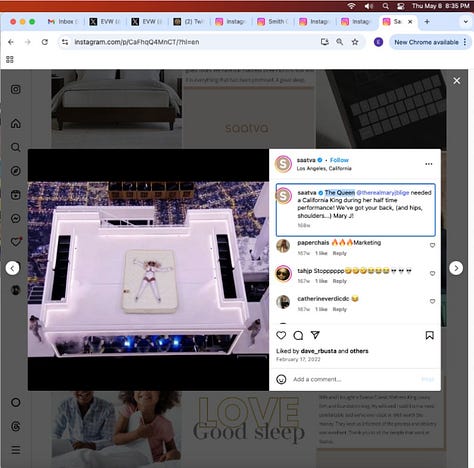The height and width of the screenshot is (468, 474).
Task: Open Spotlight search in menu bar
Action: [385, 6]
